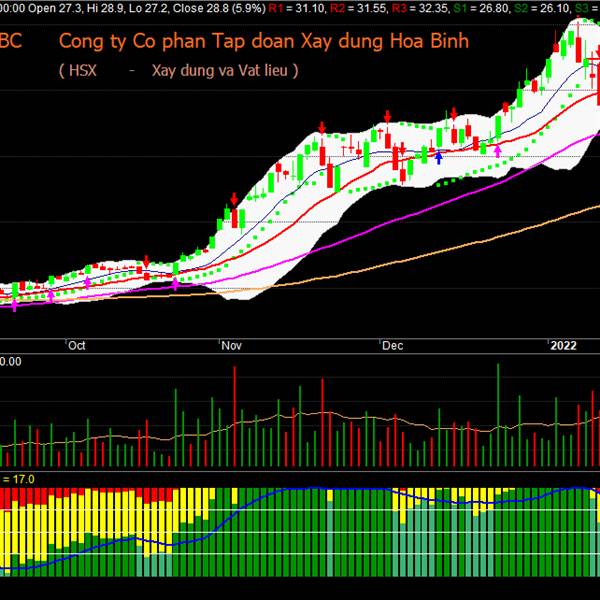Click the magenta up arrow in late December

(497, 151)
